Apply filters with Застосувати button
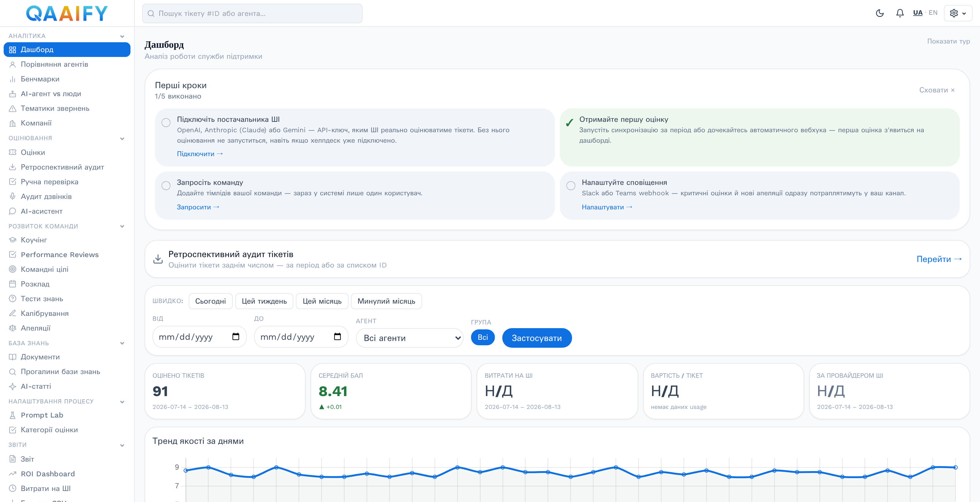Screen dimensions: 980x502 [x=537, y=338]
